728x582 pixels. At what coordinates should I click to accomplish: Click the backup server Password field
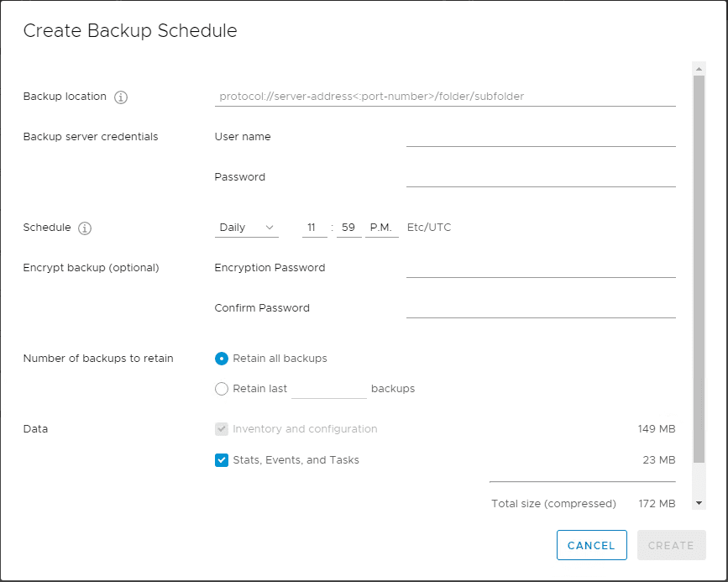tap(541, 177)
